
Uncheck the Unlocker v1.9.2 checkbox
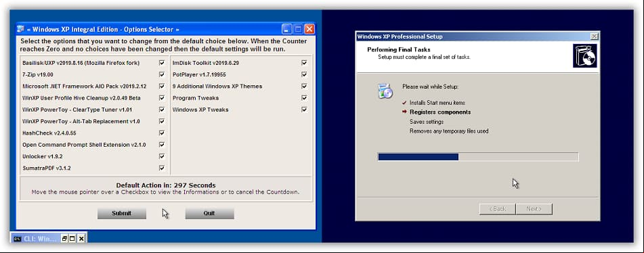point(162,156)
